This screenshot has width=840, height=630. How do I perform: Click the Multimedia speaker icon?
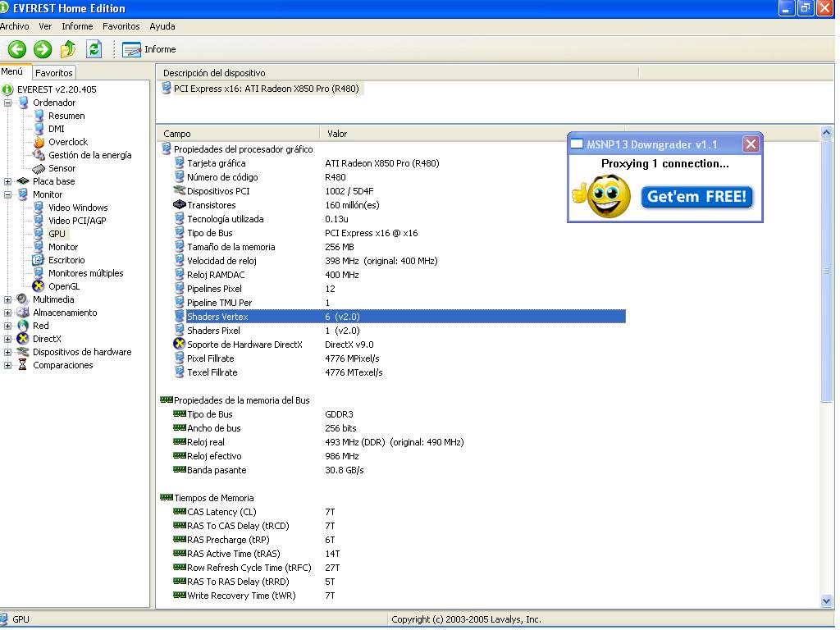[x=22, y=299]
